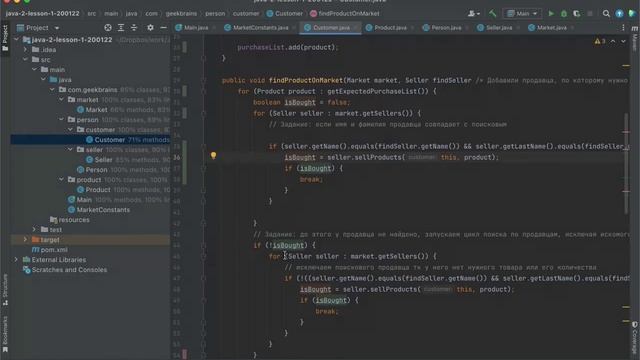Image resolution: width=640 pixels, height=360 pixels.
Task: Go to previous highlighted error arrow
Action: coord(613,41)
